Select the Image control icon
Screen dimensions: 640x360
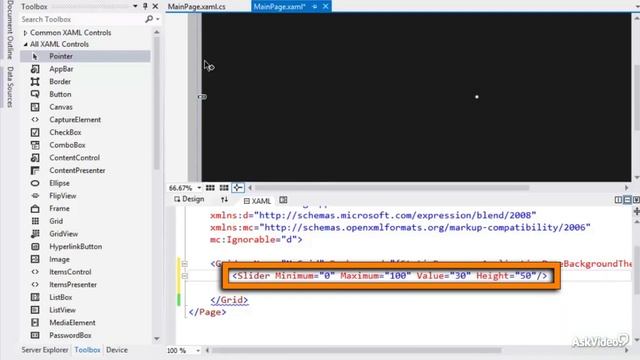(35, 259)
